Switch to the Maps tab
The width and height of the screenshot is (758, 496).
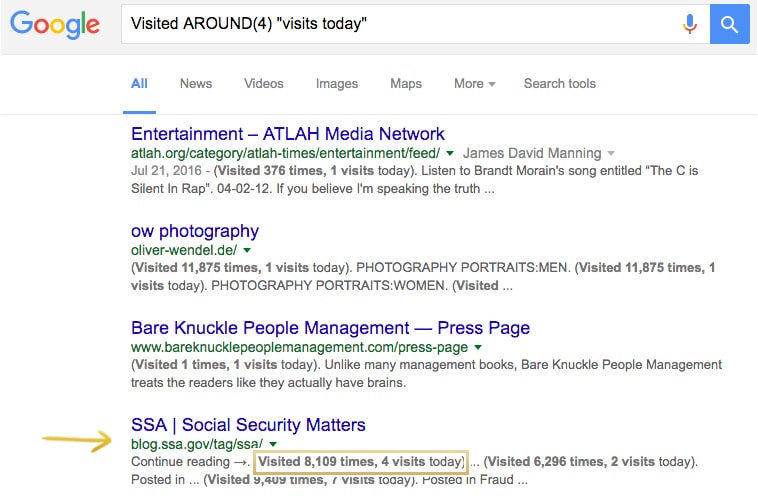406,84
